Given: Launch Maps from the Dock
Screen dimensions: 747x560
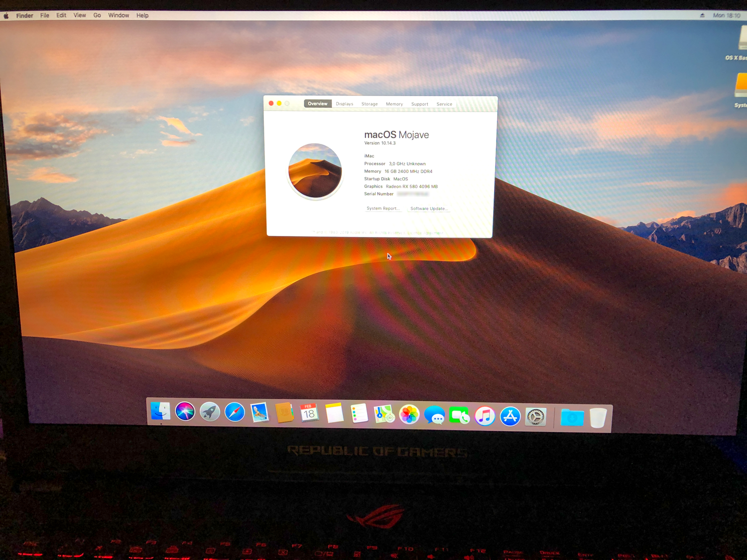Looking at the screenshot, I should [384, 414].
